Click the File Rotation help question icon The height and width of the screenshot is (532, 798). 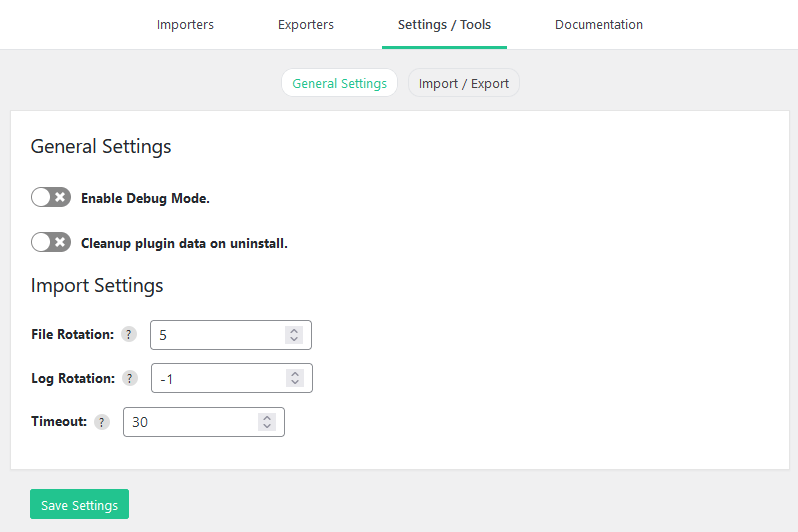click(x=129, y=334)
